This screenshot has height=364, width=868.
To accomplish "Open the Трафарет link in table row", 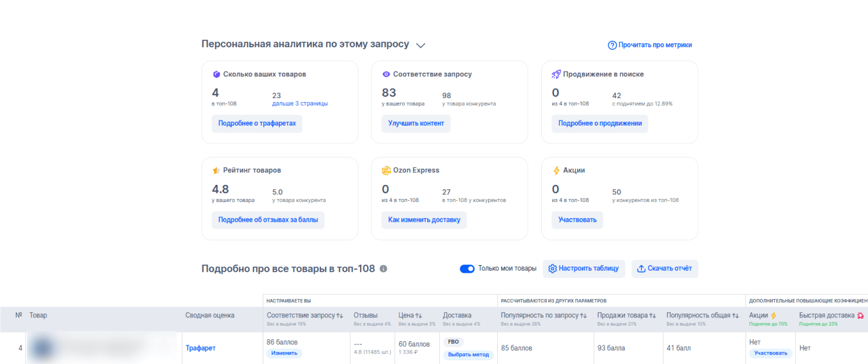I will [x=200, y=348].
